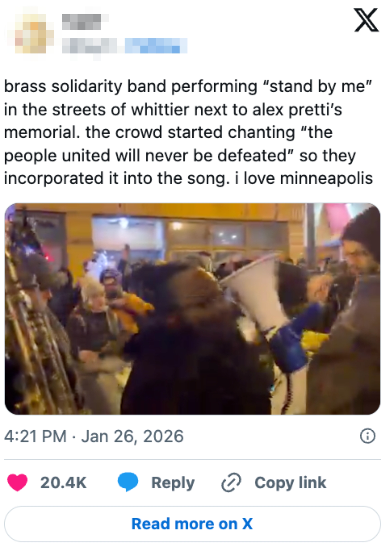392x547 pixels.
Task: Open the blurred profile avatar
Action: pos(30,34)
